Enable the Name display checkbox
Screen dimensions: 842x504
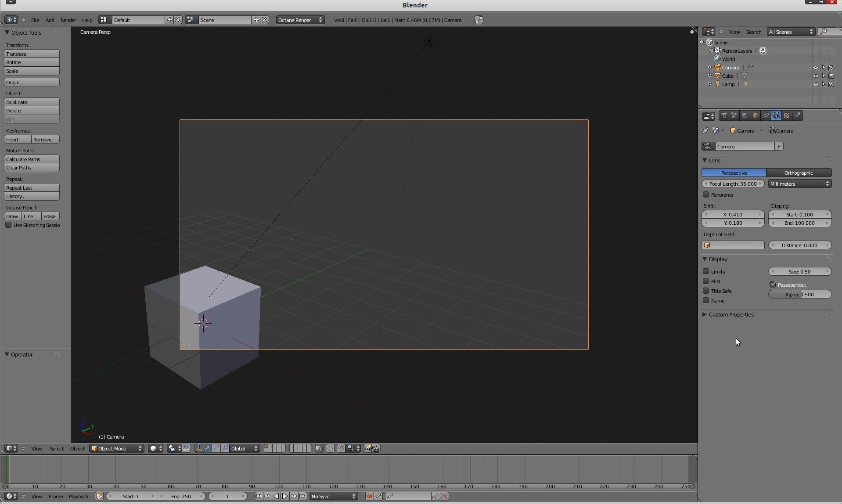[706, 300]
